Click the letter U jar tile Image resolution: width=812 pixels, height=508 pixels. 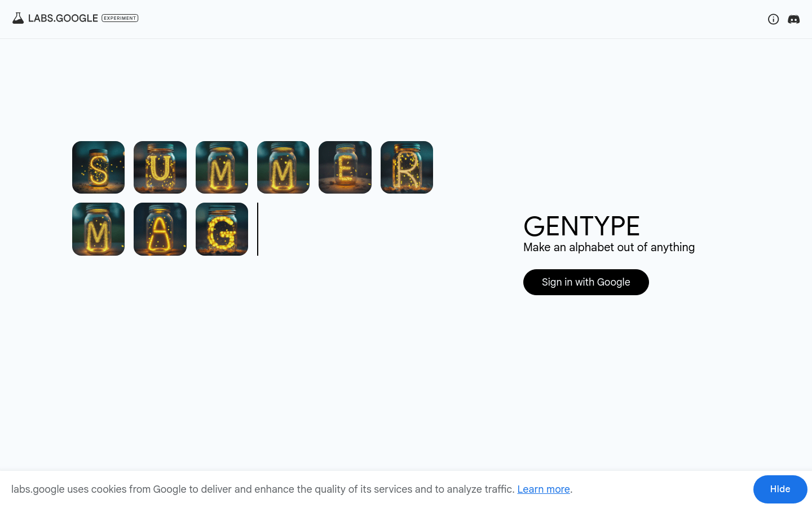(x=160, y=167)
